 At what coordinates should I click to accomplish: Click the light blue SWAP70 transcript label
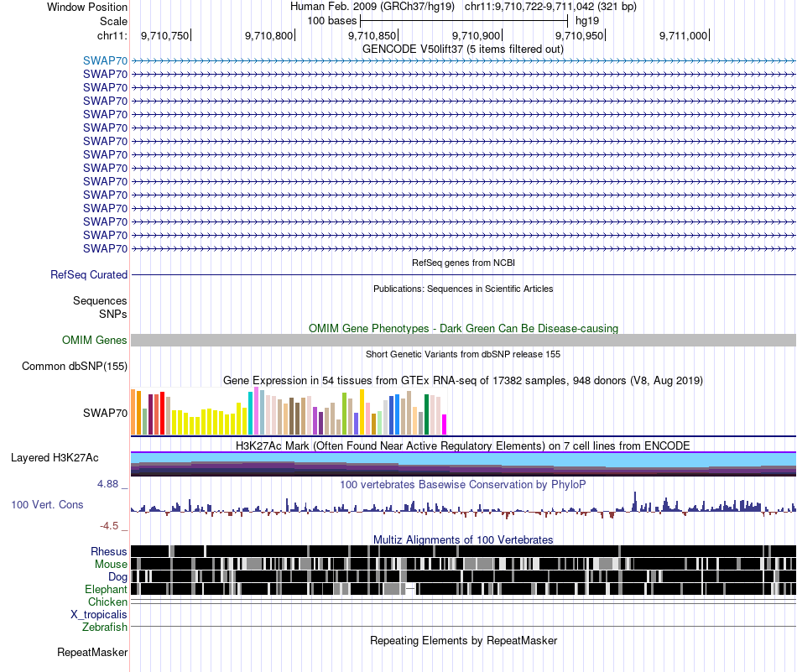(x=105, y=60)
